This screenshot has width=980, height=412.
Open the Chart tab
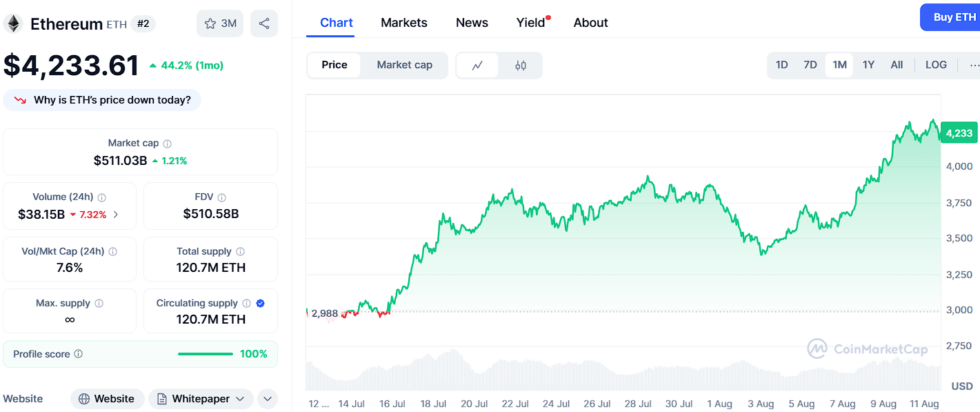click(337, 23)
